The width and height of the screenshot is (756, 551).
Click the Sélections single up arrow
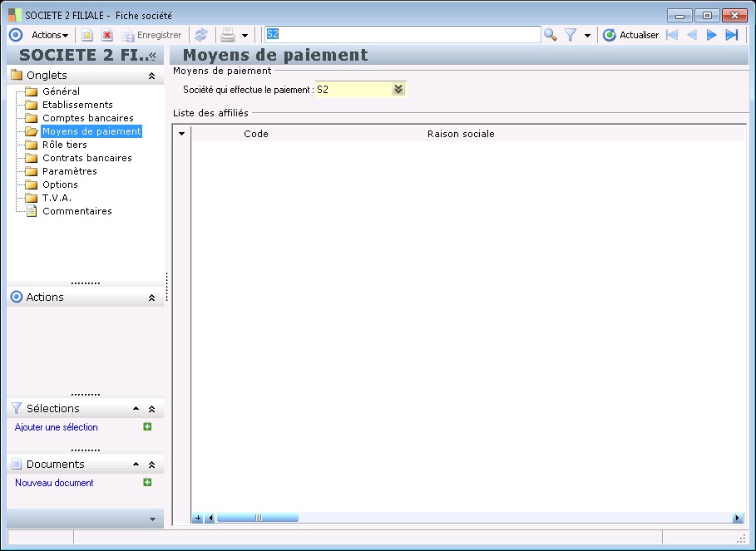136,408
